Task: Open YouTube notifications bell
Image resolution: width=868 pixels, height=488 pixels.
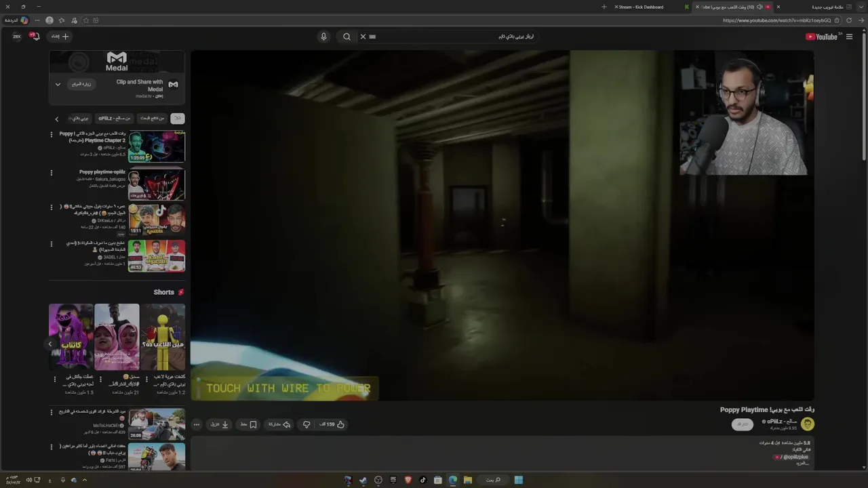Action: pyautogui.click(x=35, y=36)
